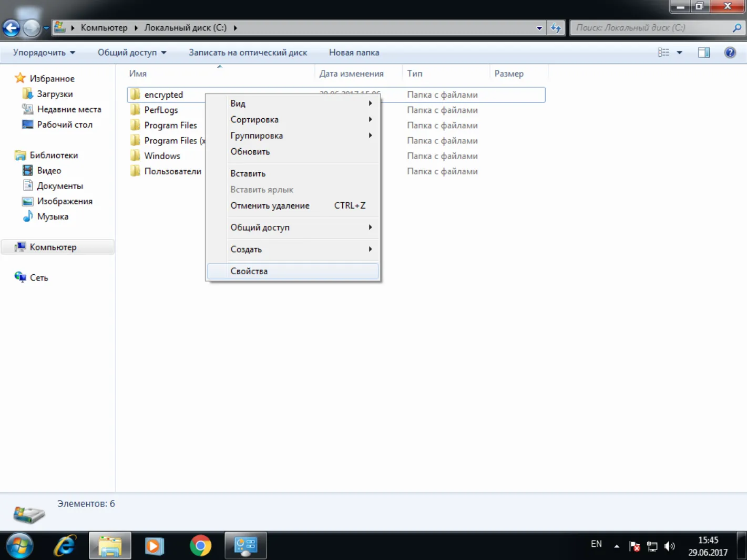The height and width of the screenshot is (560, 747).
Task: Toggle the preview pane icon
Action: 704,53
